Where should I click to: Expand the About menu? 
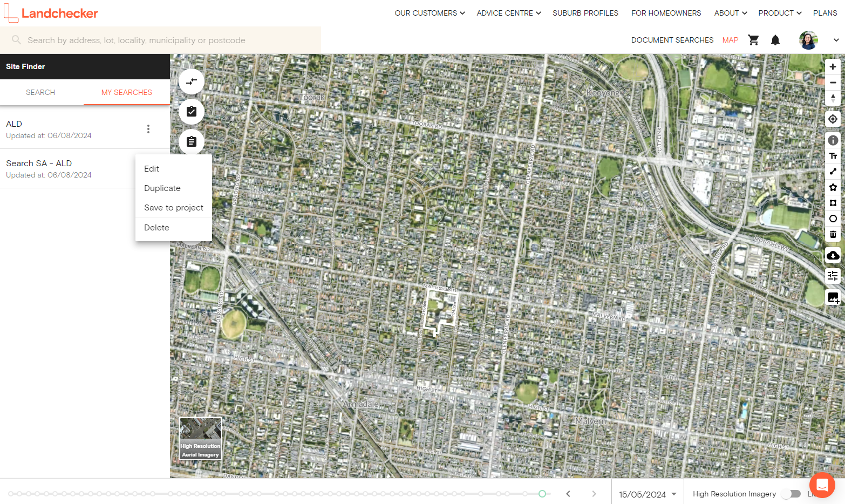pos(731,13)
